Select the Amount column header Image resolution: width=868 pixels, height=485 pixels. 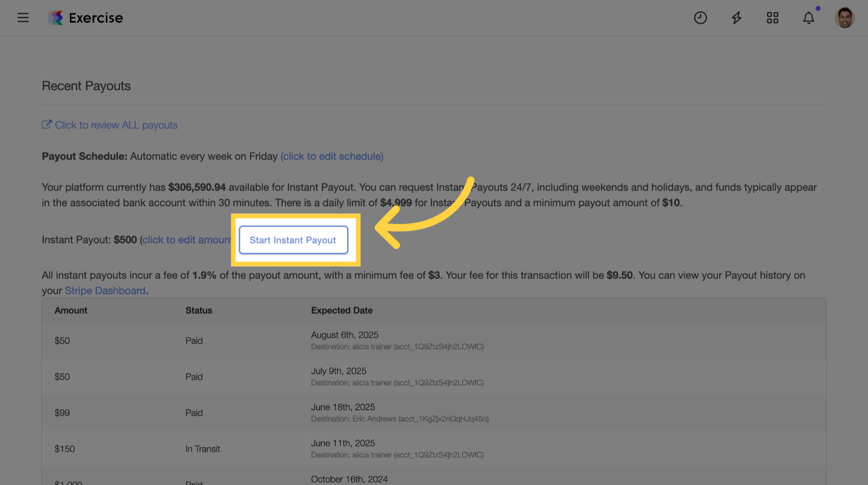point(71,311)
